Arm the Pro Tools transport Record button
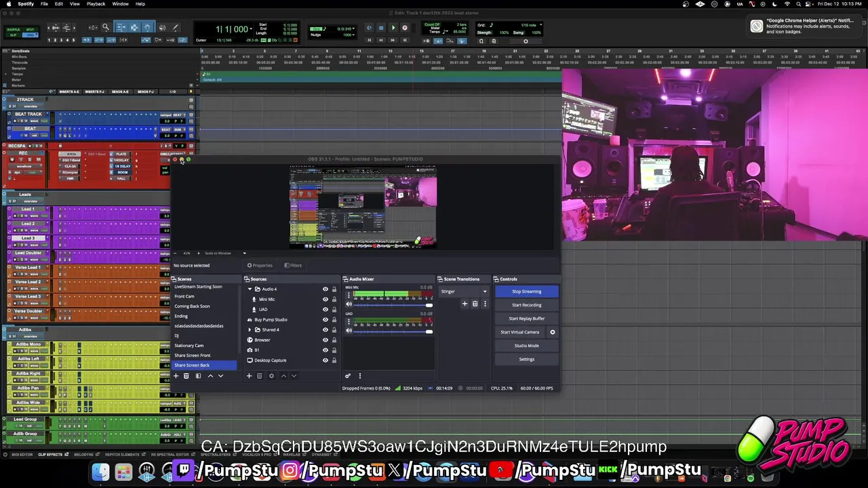 point(405,28)
